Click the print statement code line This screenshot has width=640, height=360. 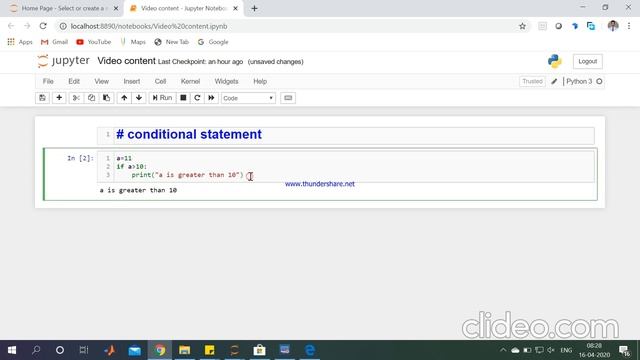pyautogui.click(x=187, y=175)
